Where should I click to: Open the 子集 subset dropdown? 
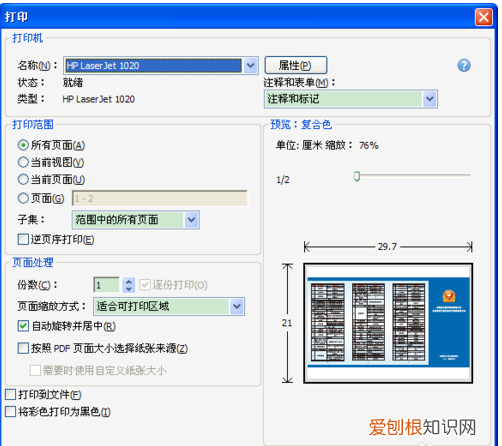[x=191, y=220]
